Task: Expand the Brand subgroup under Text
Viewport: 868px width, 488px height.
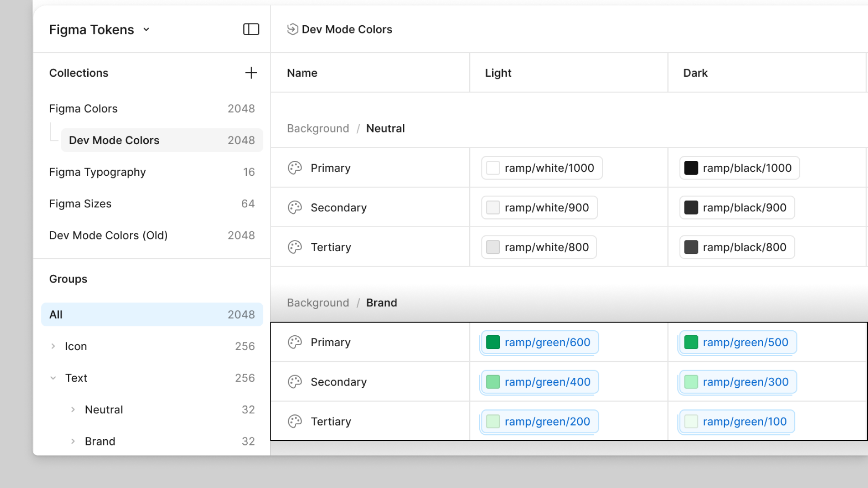Action: 73,441
